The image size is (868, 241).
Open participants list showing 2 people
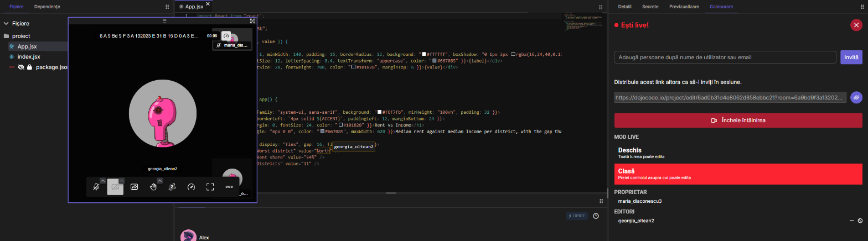(172, 187)
